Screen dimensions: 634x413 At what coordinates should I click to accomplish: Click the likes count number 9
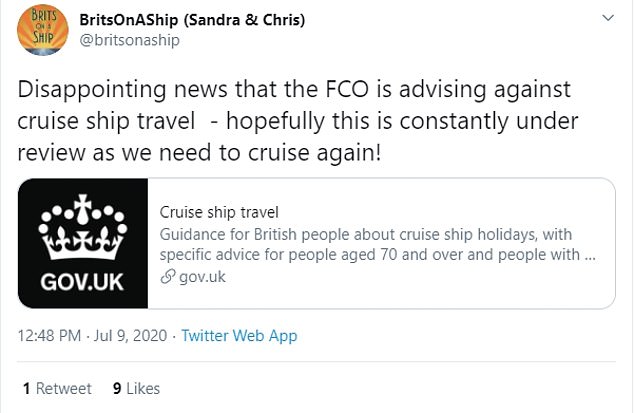coord(117,388)
